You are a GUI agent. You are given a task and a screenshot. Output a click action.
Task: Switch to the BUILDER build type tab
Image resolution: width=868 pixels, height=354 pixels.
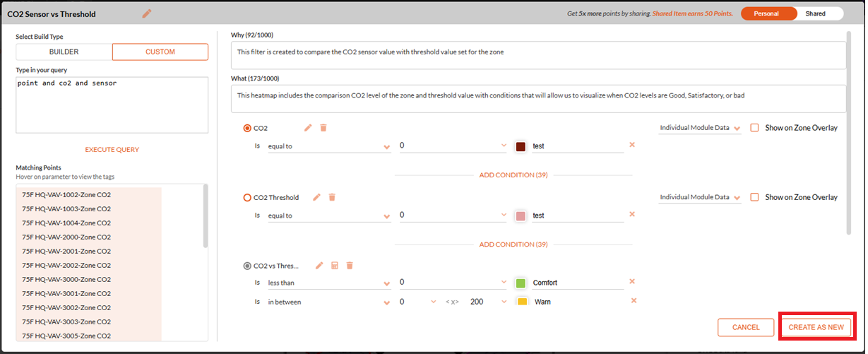(64, 52)
